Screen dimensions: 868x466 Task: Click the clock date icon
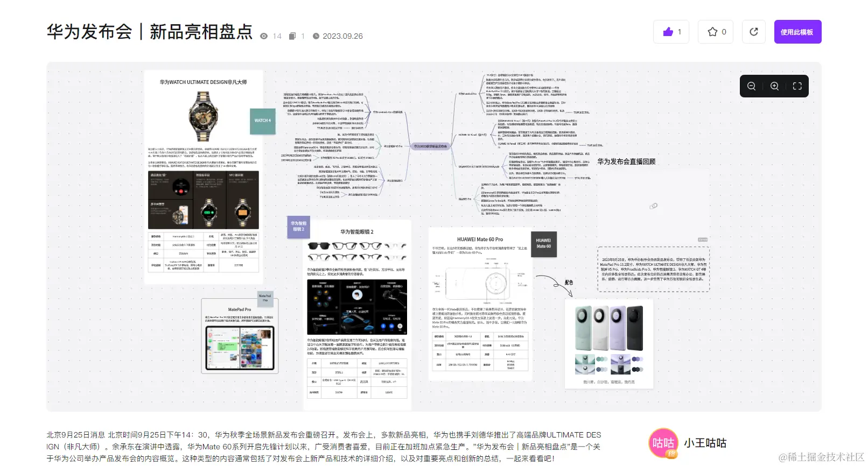click(x=316, y=36)
